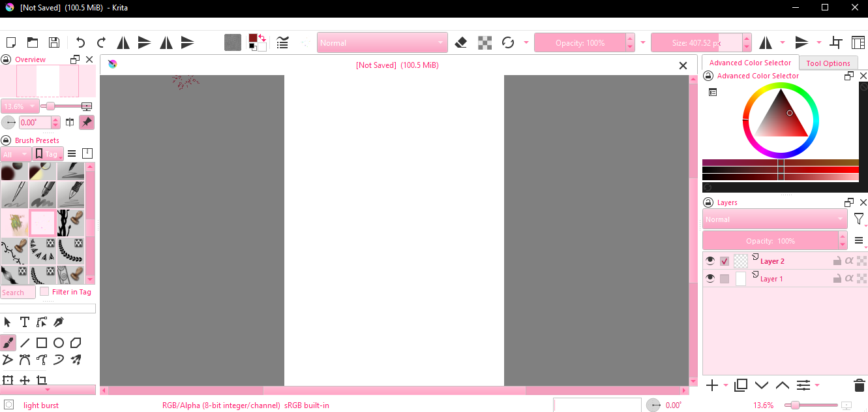Select the Polygon tool
The height and width of the screenshot is (412, 868).
point(76,343)
